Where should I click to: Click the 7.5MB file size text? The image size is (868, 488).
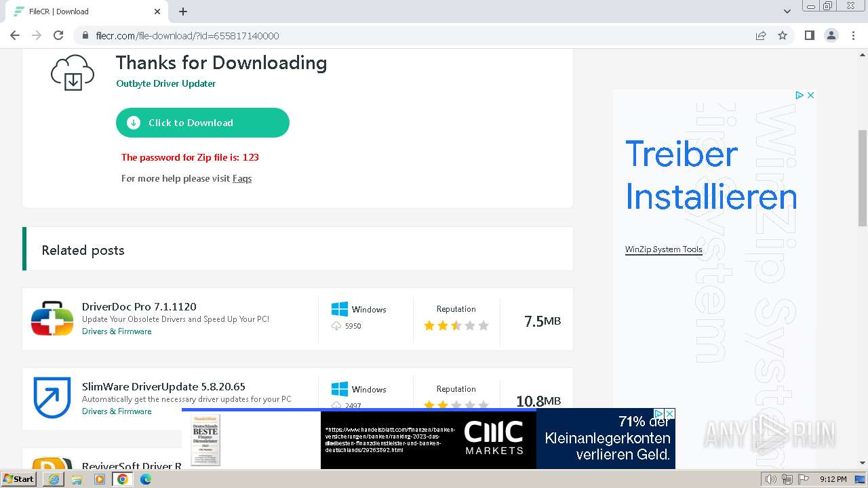[x=542, y=321]
